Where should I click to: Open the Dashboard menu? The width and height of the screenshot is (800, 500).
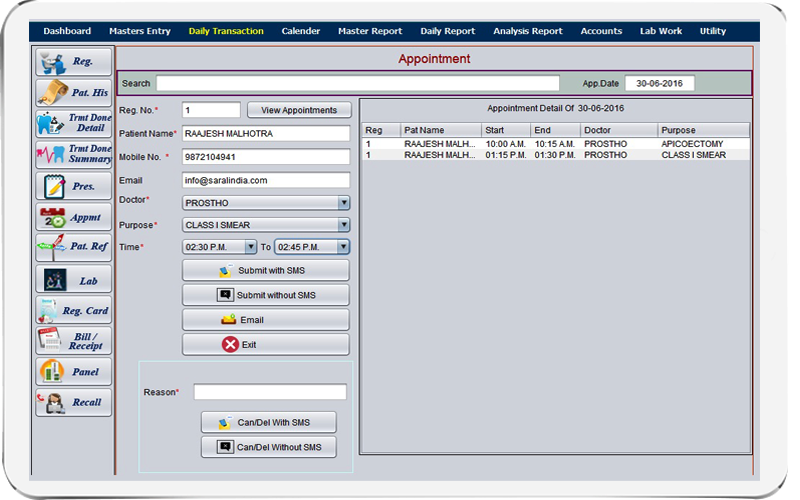click(x=67, y=31)
